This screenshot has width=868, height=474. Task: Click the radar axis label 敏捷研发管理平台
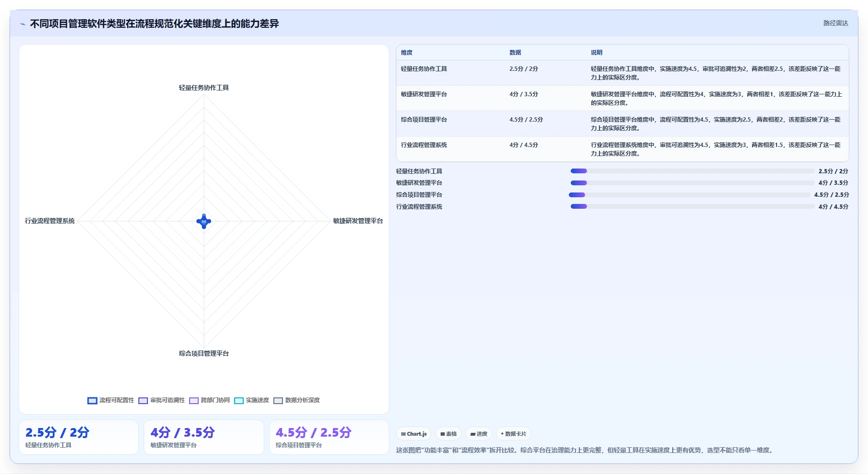pos(358,221)
